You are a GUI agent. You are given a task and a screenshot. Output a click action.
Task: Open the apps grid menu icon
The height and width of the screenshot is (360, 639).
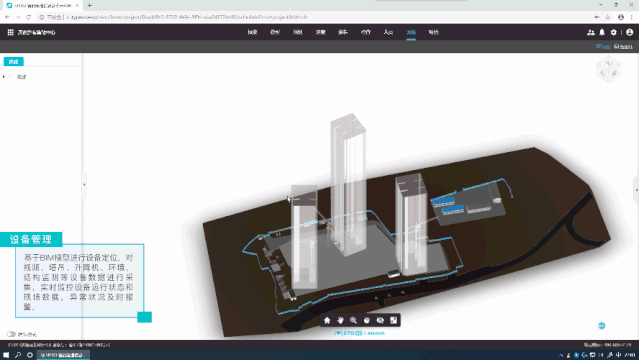(x=11, y=32)
